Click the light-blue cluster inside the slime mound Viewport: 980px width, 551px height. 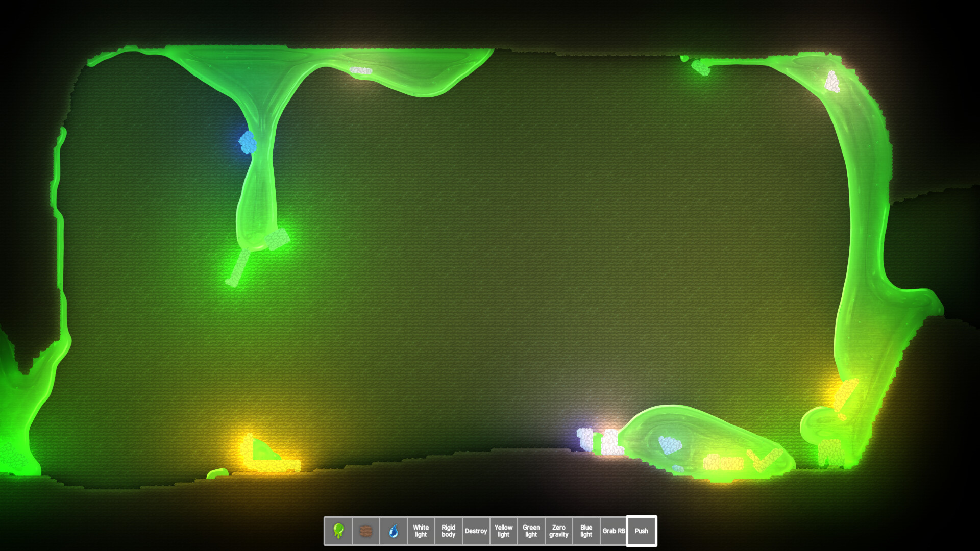[670, 445]
